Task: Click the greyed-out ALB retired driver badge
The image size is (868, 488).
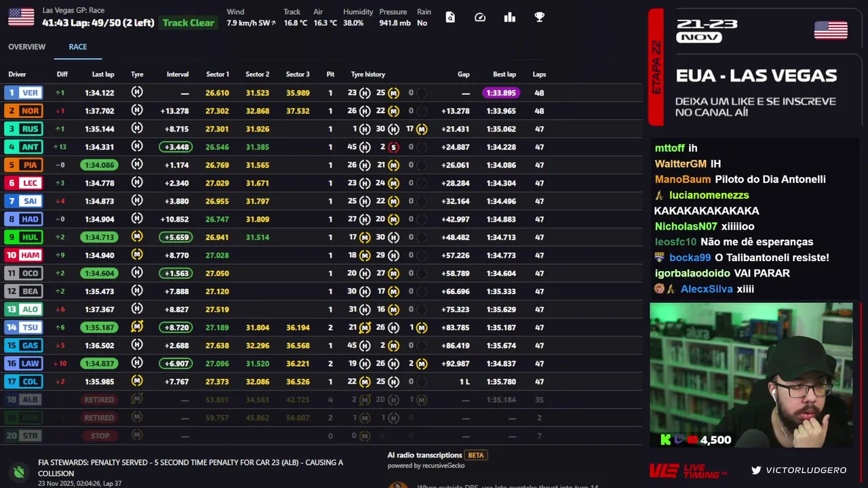Action: point(24,399)
